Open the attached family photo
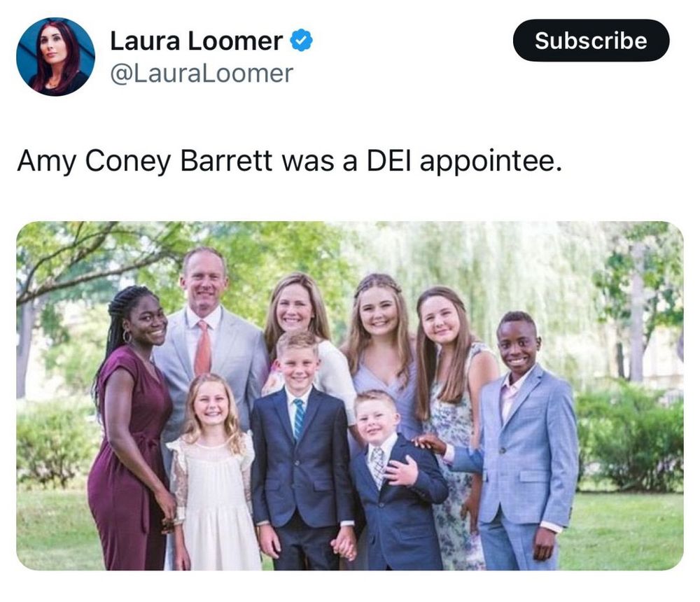Image resolution: width=700 pixels, height=602 pixels. pyautogui.click(x=350, y=395)
